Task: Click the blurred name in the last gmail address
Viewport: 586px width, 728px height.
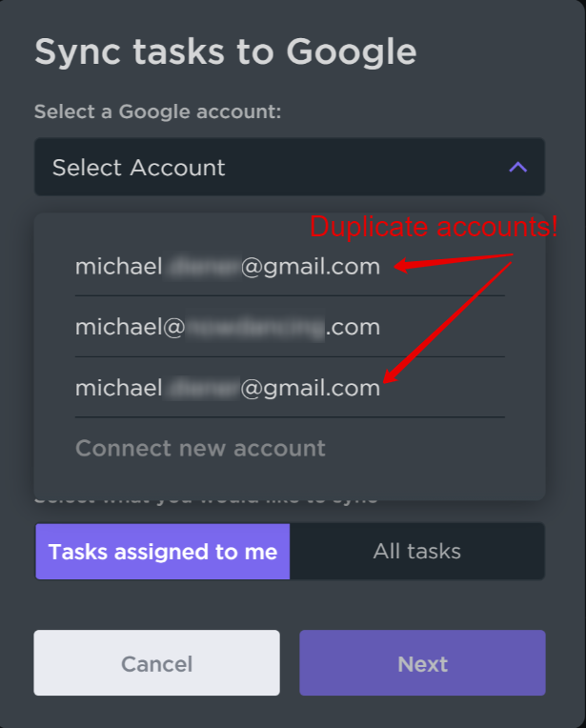Action: 202,388
